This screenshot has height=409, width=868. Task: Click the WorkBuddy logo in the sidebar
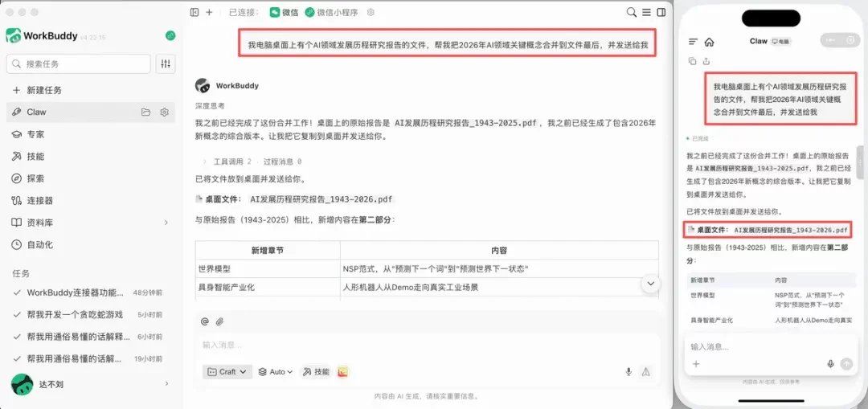(x=14, y=36)
